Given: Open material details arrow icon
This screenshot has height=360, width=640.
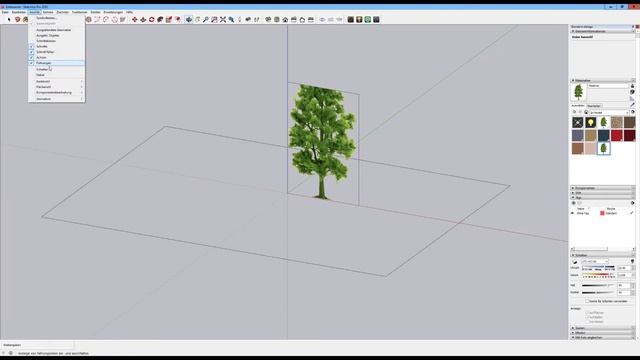Looking at the screenshot, I should [633, 112].
